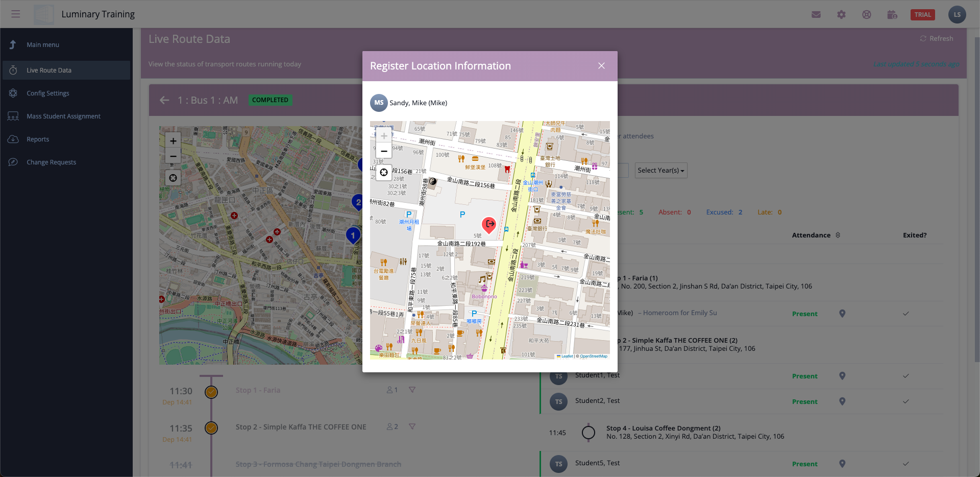Click the Late: 0 counter
The height and width of the screenshot is (477, 980).
[x=769, y=212]
